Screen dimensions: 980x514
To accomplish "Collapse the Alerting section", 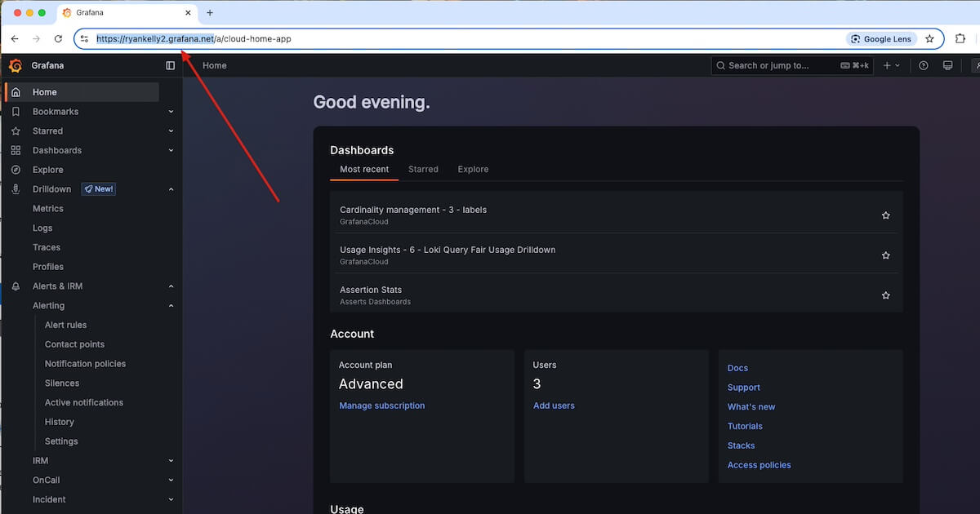I will point(170,305).
